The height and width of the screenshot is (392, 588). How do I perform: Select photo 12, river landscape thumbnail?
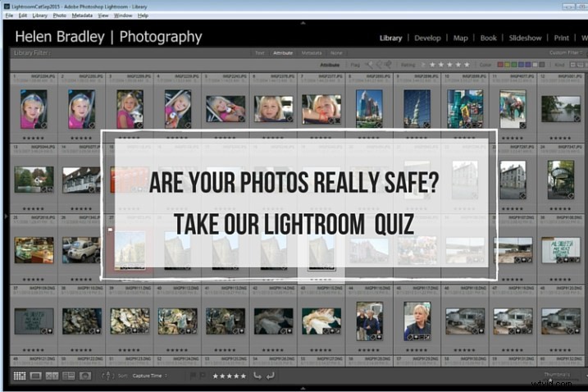point(561,109)
